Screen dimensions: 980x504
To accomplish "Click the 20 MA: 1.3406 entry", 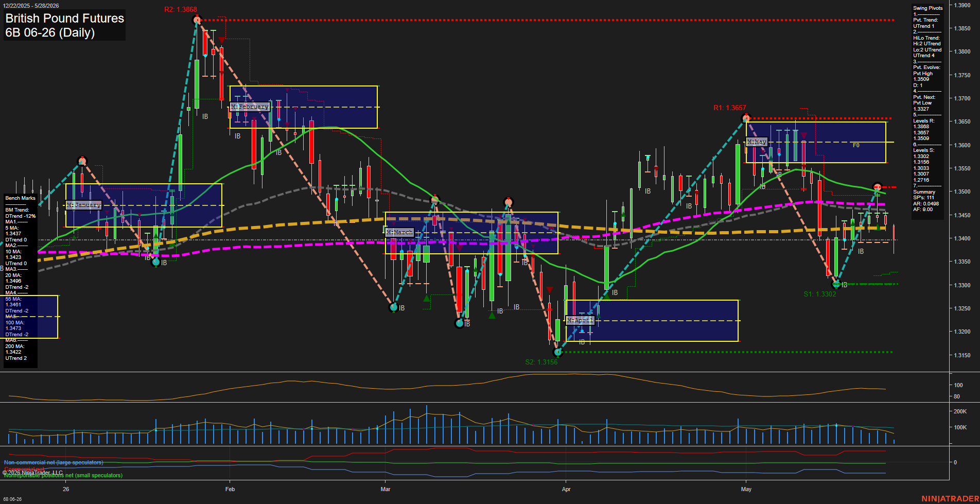I will [x=13, y=278].
